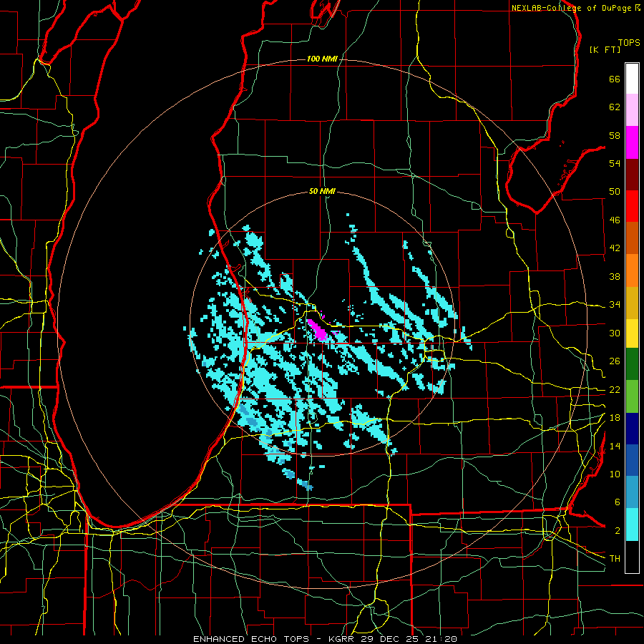Click the legend value 2
This screenshot has width=644, height=644.
click(618, 531)
